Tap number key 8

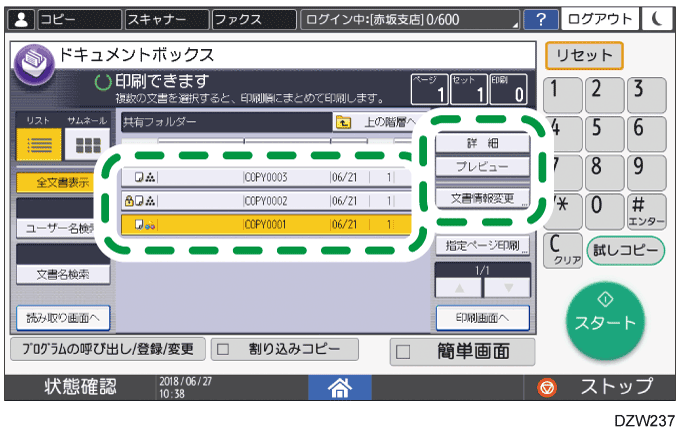[x=605, y=172]
